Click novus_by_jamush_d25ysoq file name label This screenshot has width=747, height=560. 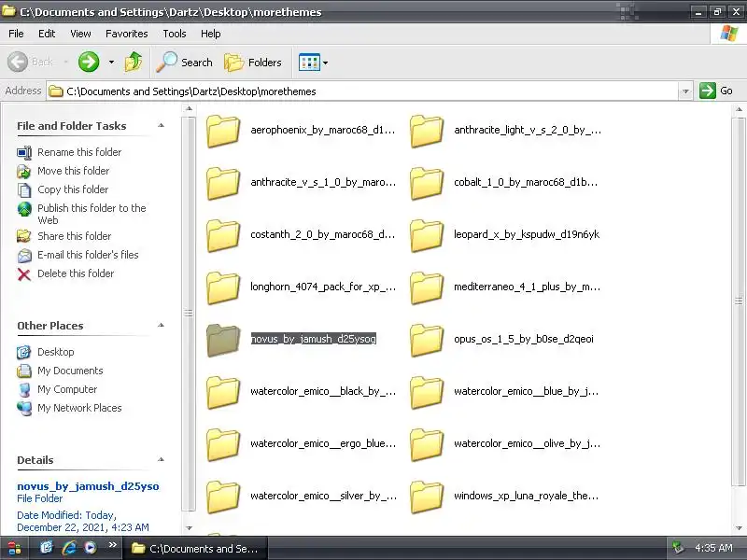click(314, 339)
